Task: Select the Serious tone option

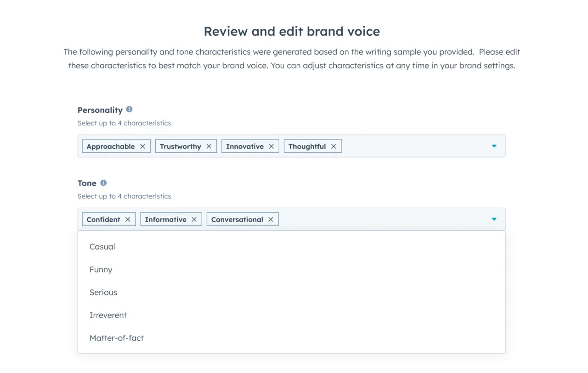Action: pyautogui.click(x=103, y=292)
